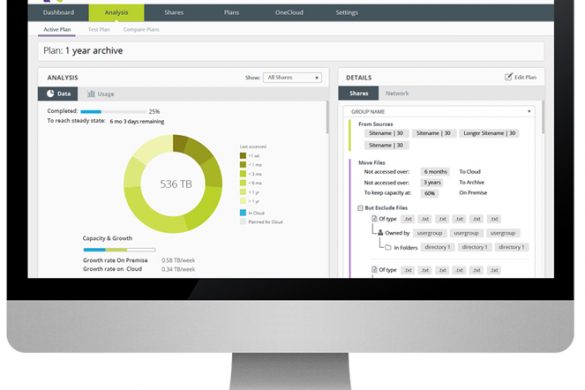This screenshot has width=585, height=390.
Task: Select the Shares tab in Details panel
Action: tap(359, 93)
